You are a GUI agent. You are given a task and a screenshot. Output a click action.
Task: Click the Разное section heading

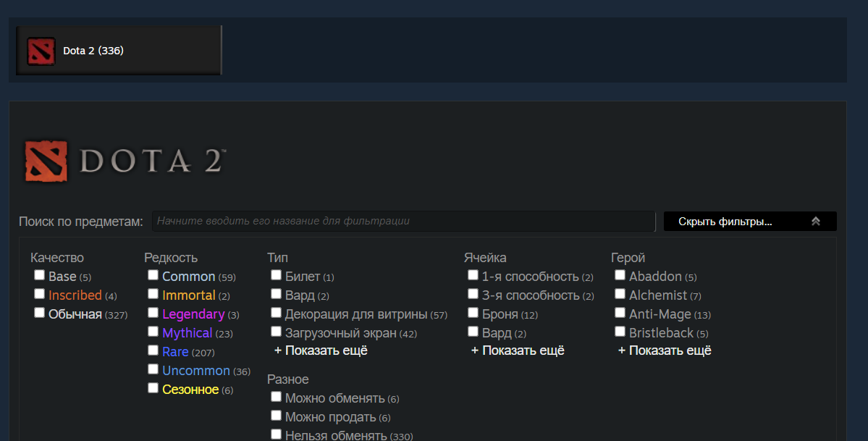pos(288,379)
